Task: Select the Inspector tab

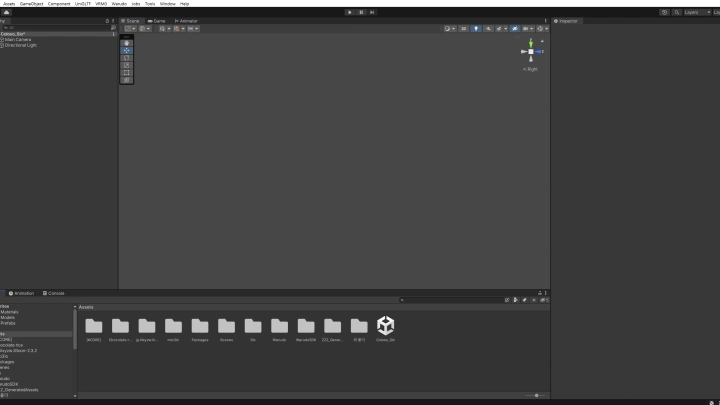Action: pos(566,21)
